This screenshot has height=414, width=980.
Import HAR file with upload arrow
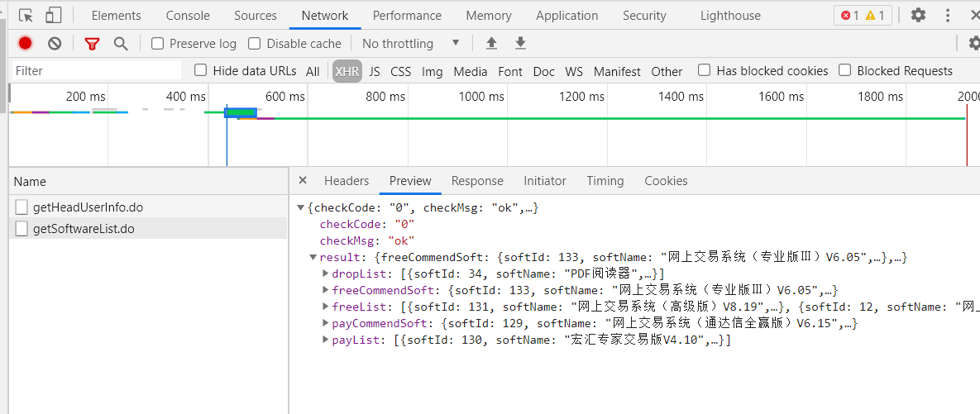click(492, 43)
